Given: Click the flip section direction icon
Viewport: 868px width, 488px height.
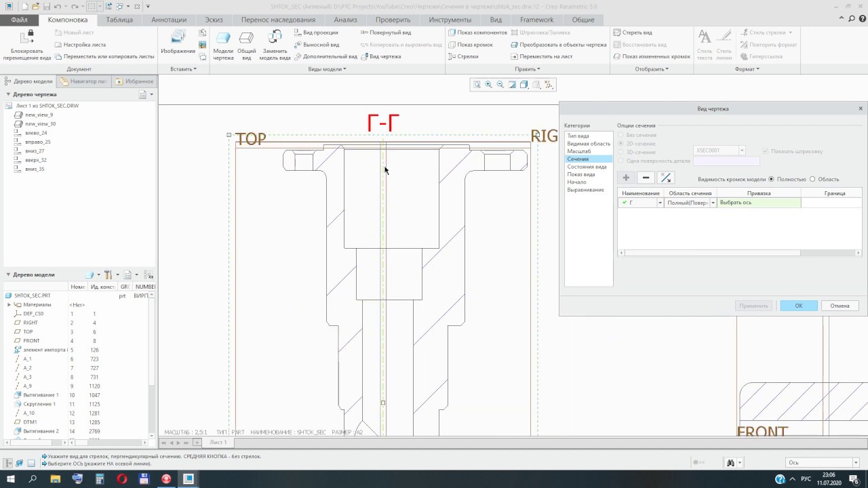Looking at the screenshot, I should click(x=666, y=178).
